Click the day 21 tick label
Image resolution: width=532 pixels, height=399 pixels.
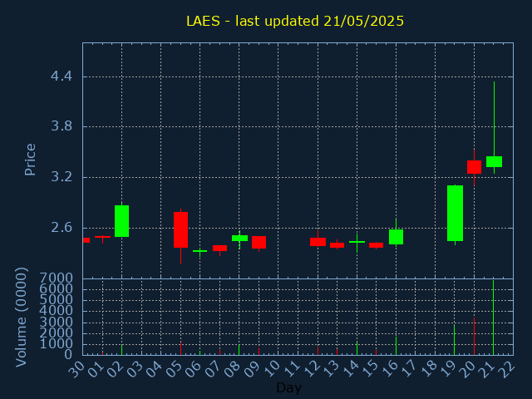coord(488,369)
